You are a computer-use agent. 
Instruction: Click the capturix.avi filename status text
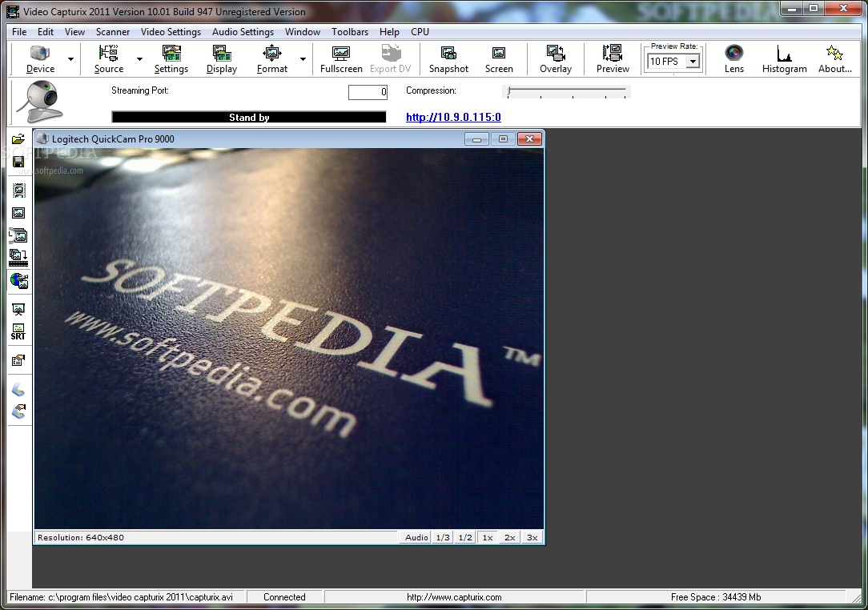[121, 597]
